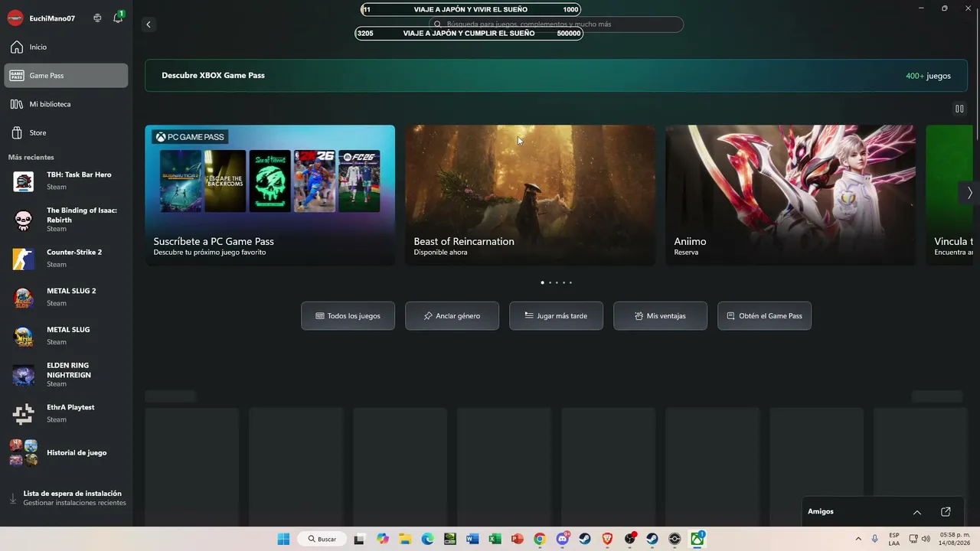The height and width of the screenshot is (551, 980).
Task: Select Counter-Strike 2 in recent games
Action: (66, 259)
